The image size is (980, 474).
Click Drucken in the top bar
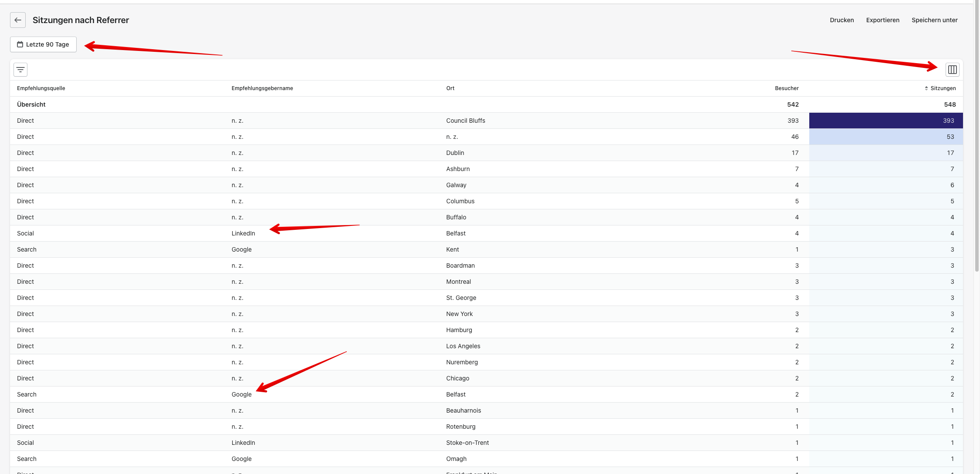[841, 20]
